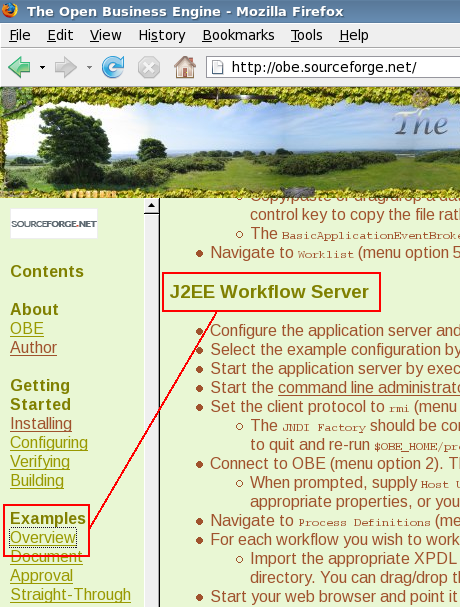Open the Help menu

pyautogui.click(x=354, y=35)
